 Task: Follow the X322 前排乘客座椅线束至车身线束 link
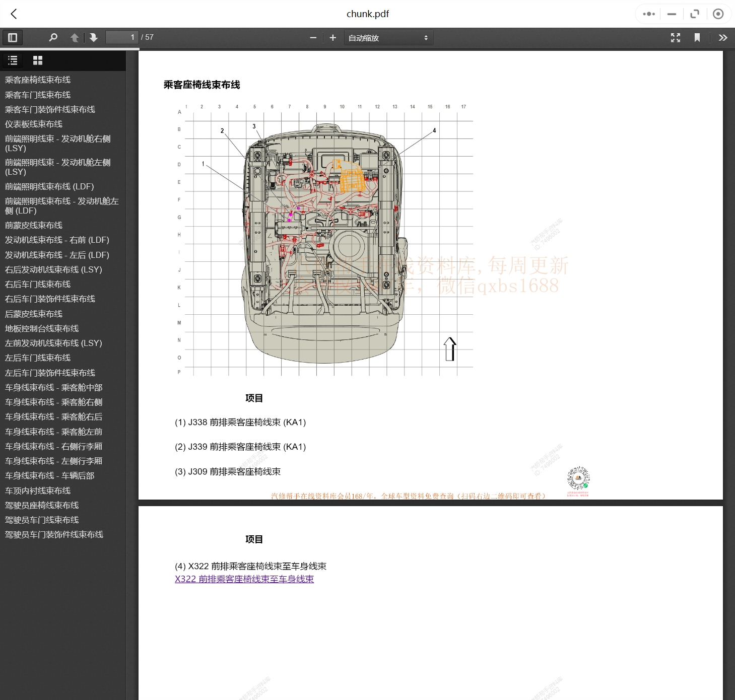click(x=244, y=579)
